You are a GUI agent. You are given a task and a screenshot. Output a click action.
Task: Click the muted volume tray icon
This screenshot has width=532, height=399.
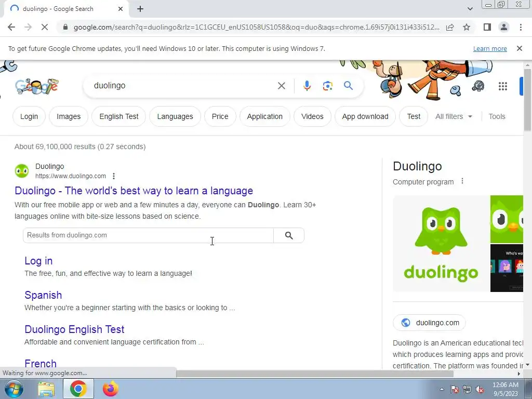click(x=480, y=389)
